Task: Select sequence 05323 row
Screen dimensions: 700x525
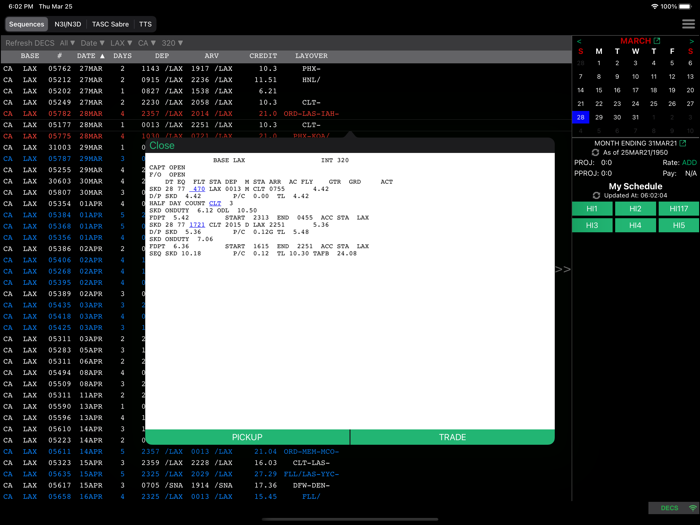Action: click(x=286, y=463)
